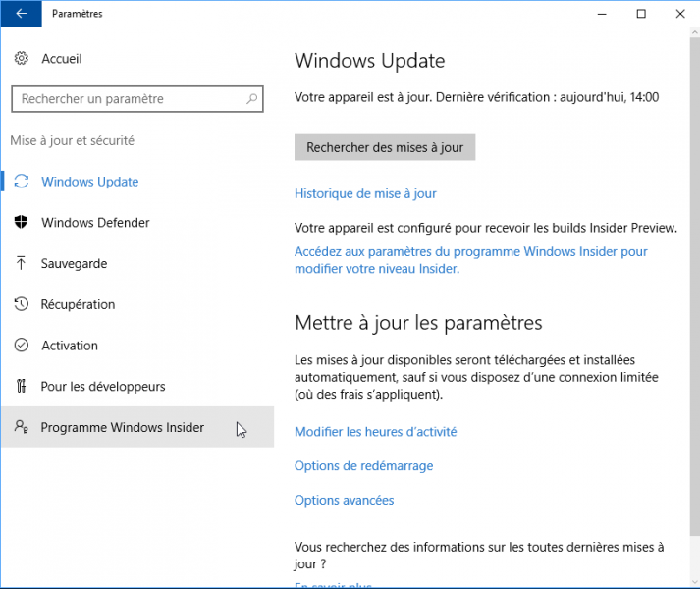700x589 pixels.
Task: Minimize the Paramètres window
Action: (x=602, y=14)
